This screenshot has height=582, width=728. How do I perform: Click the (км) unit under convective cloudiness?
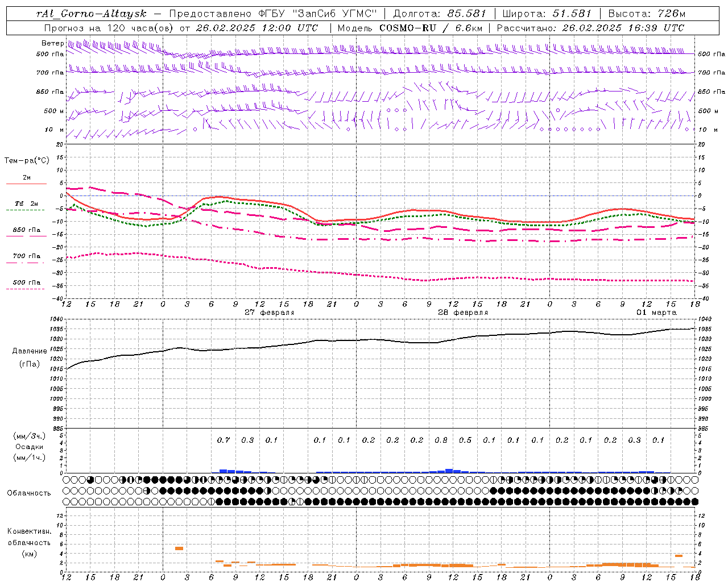tap(29, 554)
